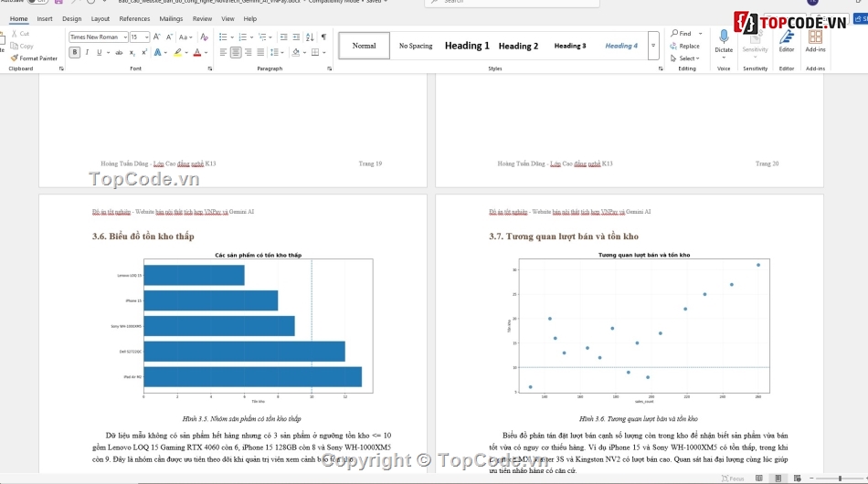The width and height of the screenshot is (868, 484).
Task: Click Format Painter in Clipboard group
Action: [34, 58]
